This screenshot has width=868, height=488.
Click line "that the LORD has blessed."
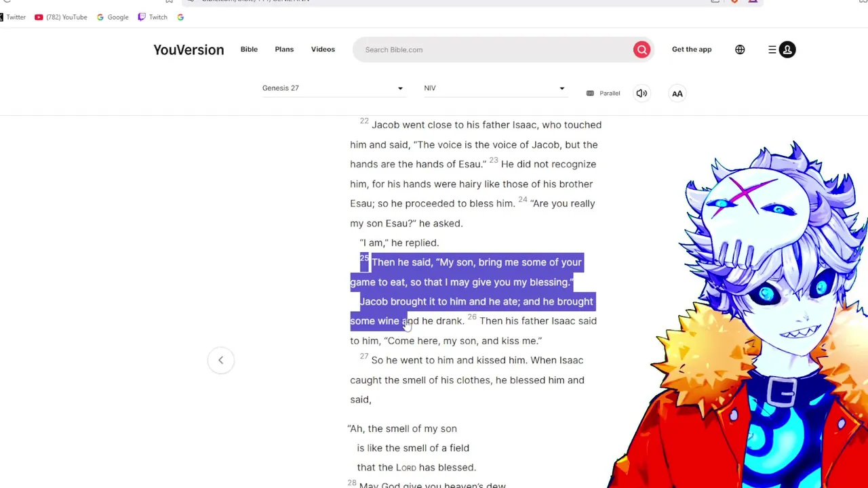pyautogui.click(x=416, y=468)
